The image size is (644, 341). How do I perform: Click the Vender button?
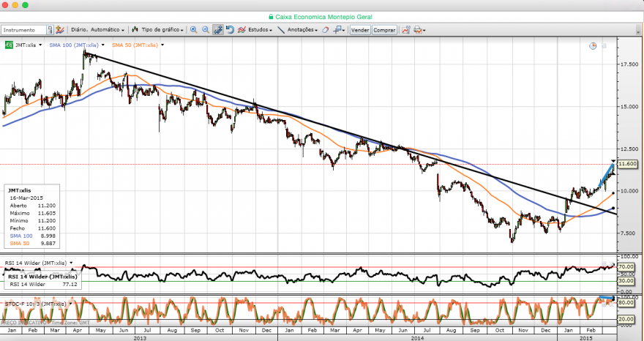point(360,30)
